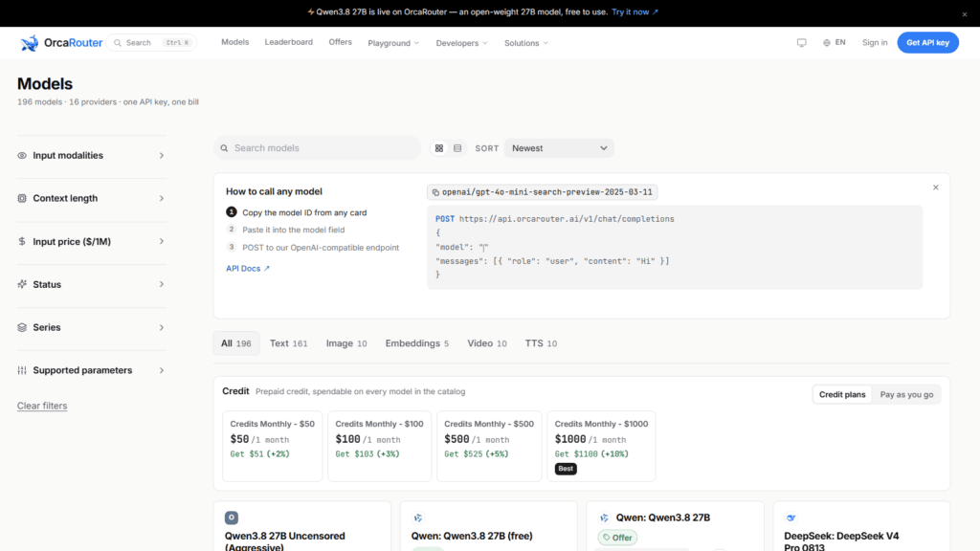980x551 pixels.
Task: Expand the Supported parameters filter
Action: pos(92,370)
